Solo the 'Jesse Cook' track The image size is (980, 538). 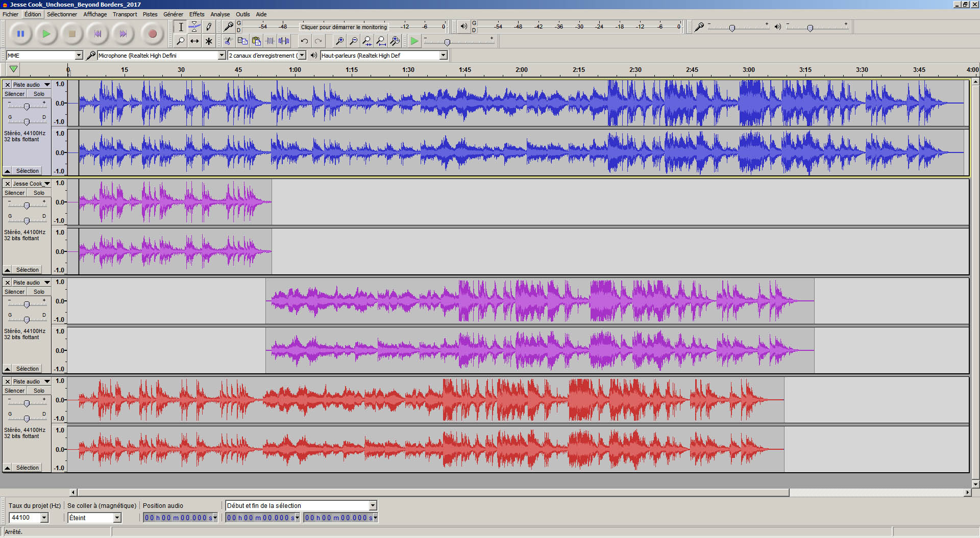coord(39,192)
